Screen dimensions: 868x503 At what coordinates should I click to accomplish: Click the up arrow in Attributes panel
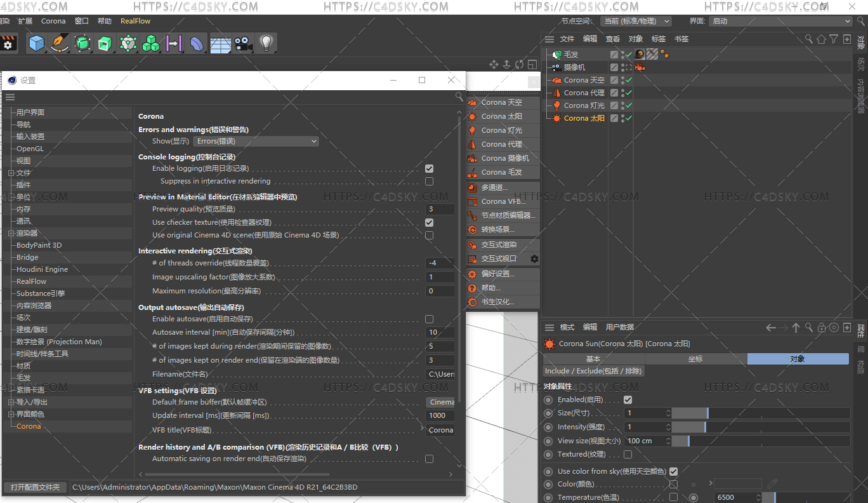[796, 328]
